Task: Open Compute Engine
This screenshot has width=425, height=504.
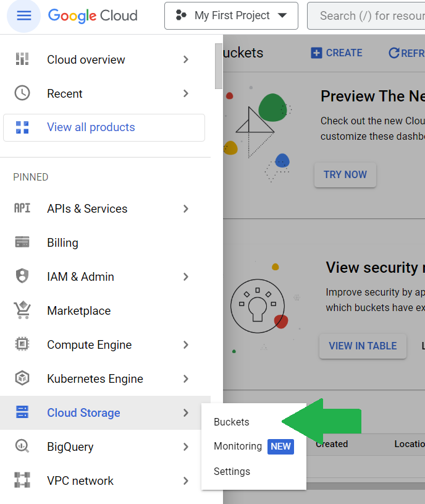Action: [x=89, y=345]
